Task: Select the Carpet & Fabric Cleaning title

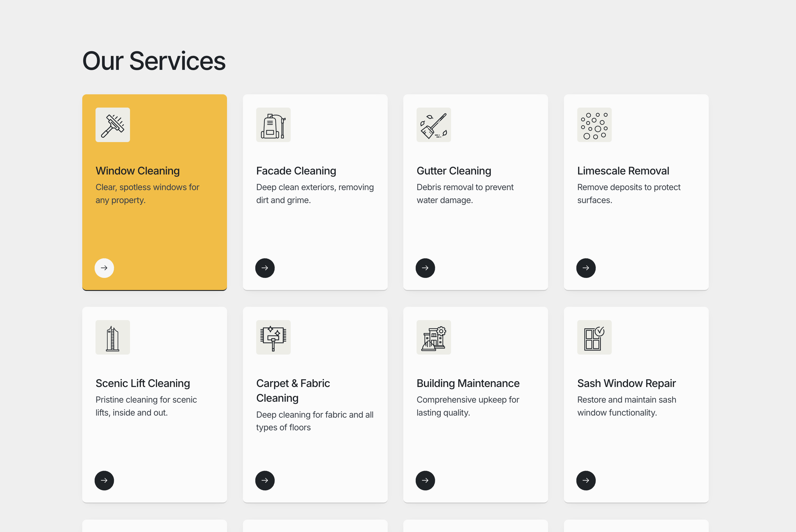Action: click(293, 391)
